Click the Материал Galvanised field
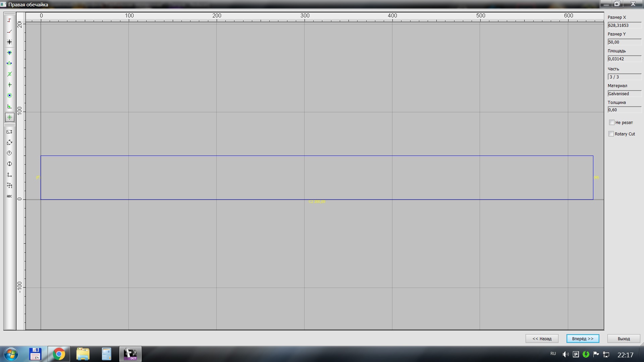The width and height of the screenshot is (644, 362). pyautogui.click(x=624, y=94)
